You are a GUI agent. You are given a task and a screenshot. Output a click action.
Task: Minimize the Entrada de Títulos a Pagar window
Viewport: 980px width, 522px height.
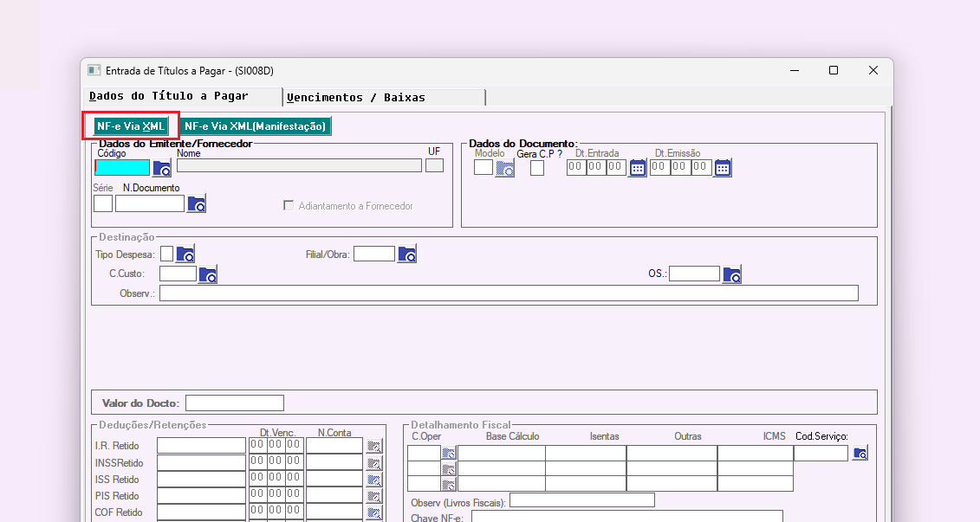pos(795,71)
